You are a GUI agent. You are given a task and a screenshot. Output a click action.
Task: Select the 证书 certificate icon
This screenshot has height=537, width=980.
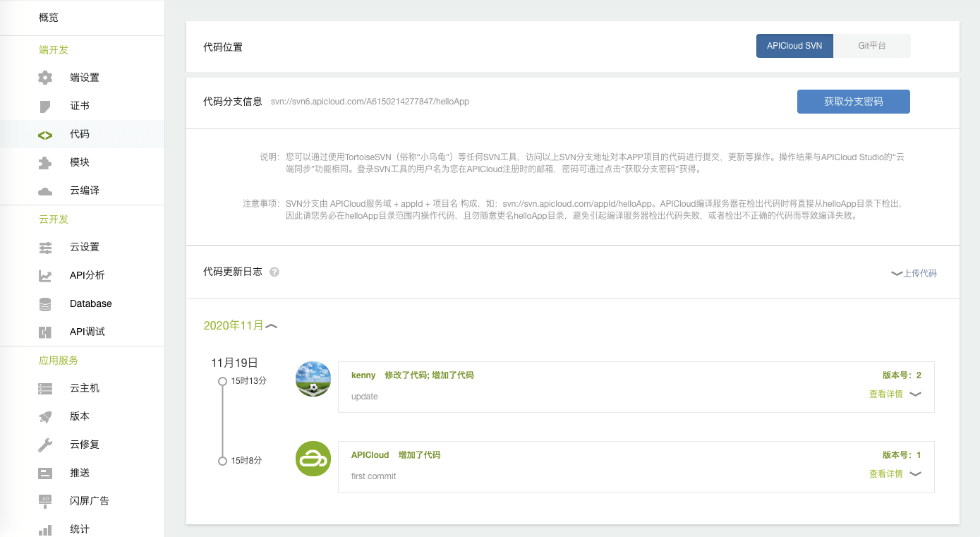pos(44,105)
